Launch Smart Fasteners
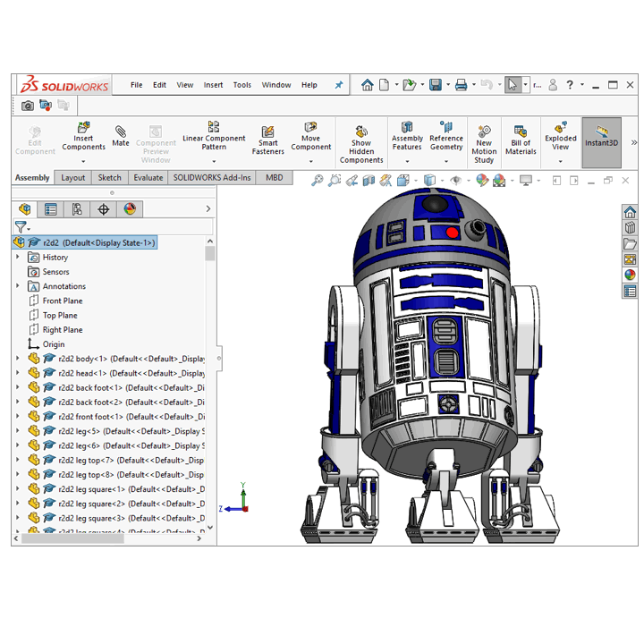The height and width of the screenshot is (644, 644). pos(267,140)
